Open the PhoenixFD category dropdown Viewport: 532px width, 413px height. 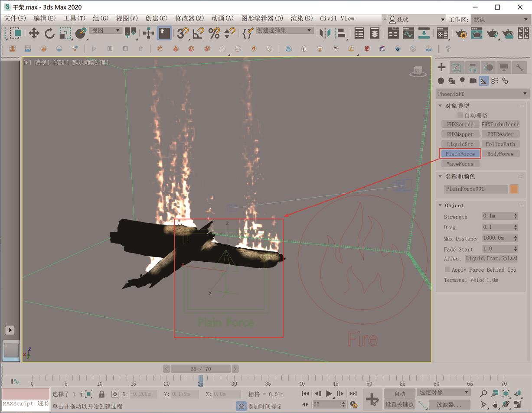pyautogui.click(x=482, y=94)
